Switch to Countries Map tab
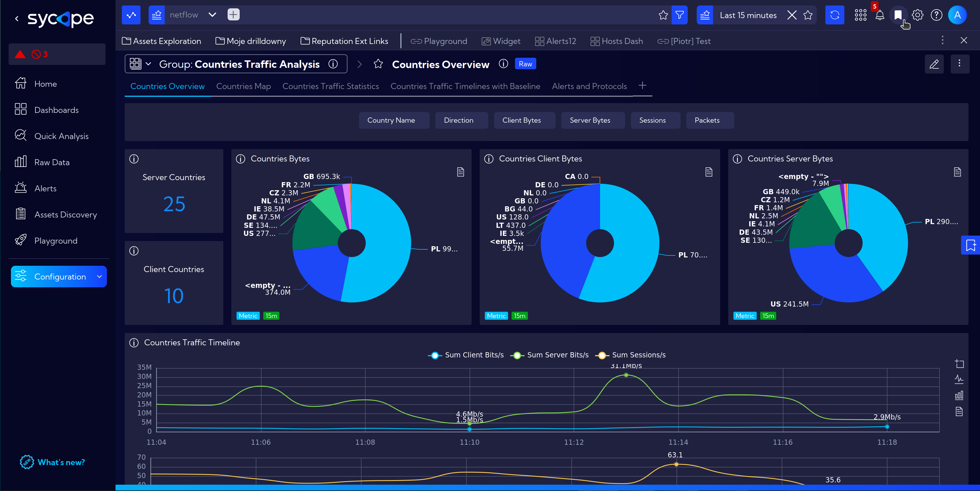This screenshot has width=980, height=491. pos(244,86)
